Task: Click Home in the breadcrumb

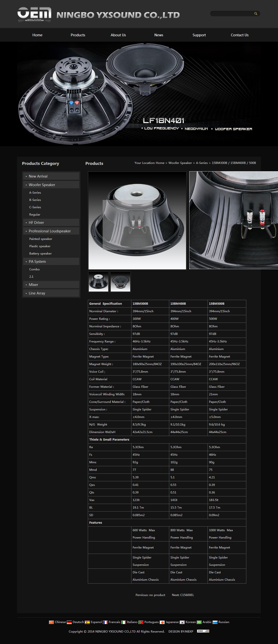Action: tap(160, 163)
